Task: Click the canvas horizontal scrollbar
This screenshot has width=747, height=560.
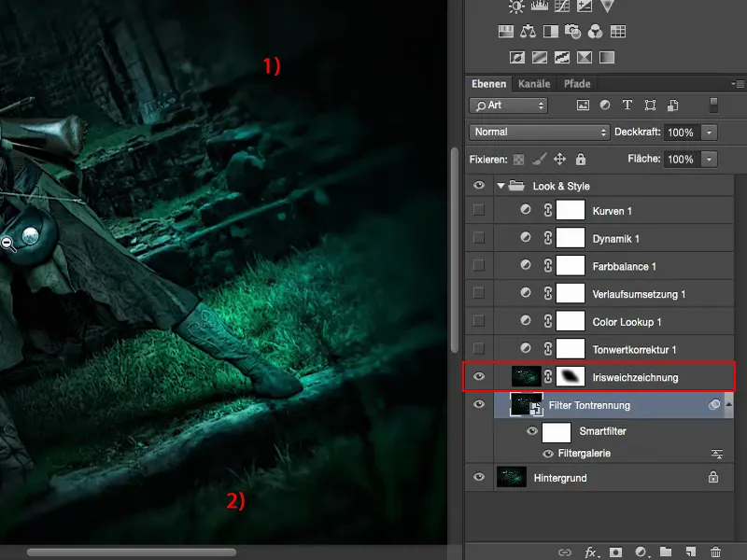Action: [x=131, y=553]
